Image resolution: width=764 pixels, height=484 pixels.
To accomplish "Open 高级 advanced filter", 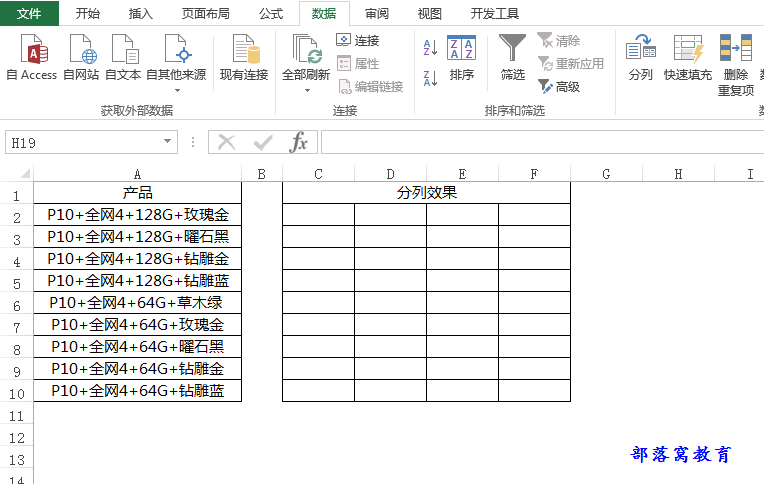I will click(x=559, y=87).
